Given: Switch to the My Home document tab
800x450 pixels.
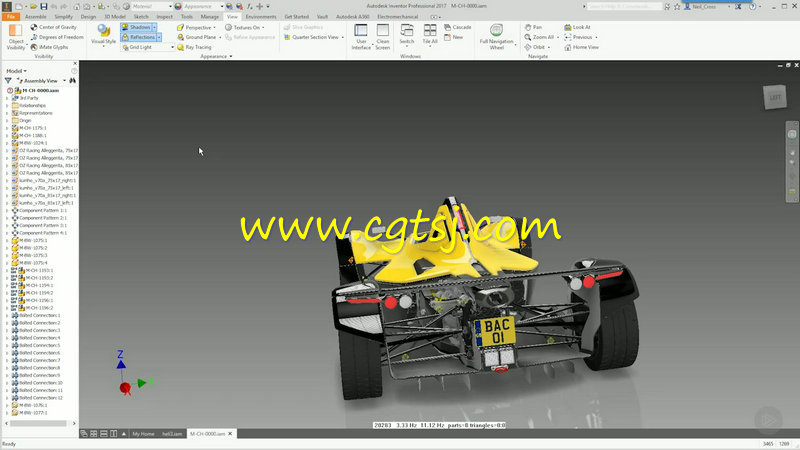Looking at the screenshot, I should [x=143, y=434].
